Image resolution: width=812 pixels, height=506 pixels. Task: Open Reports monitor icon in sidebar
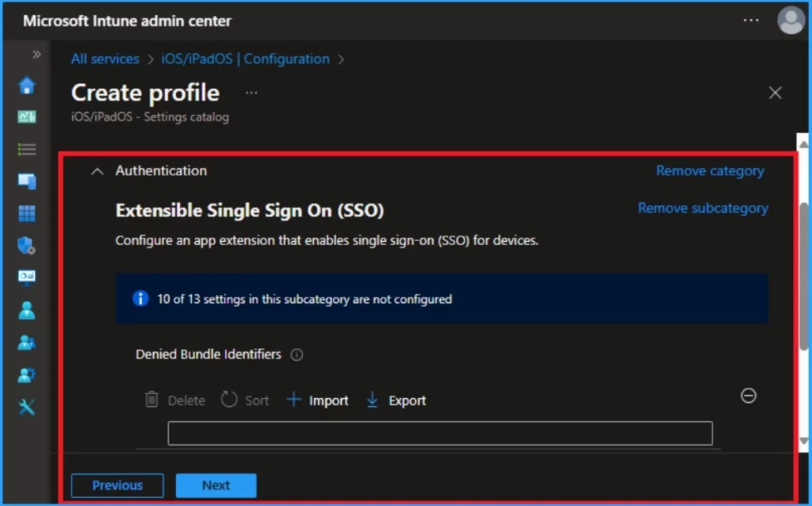pos(27,278)
